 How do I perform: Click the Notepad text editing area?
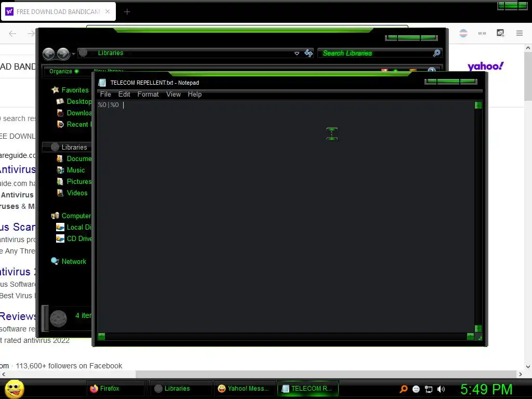(x=286, y=217)
